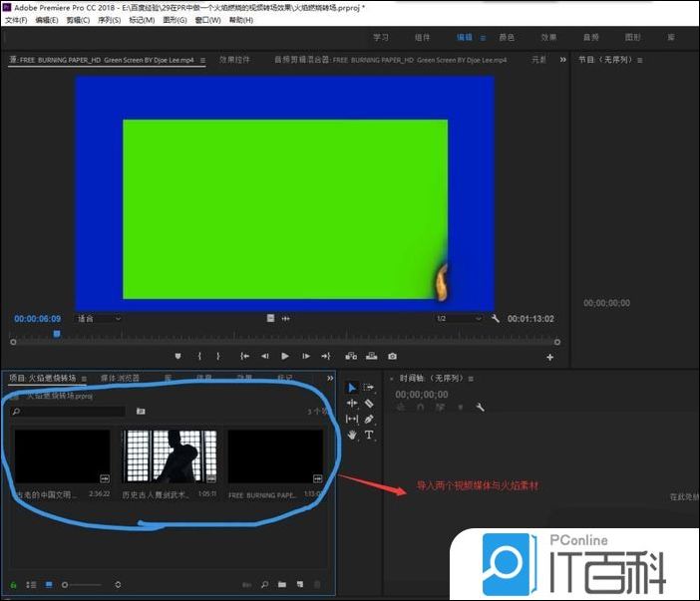Expand hidden project panel tabs chevron
This screenshot has width=700, height=601.
click(x=328, y=379)
